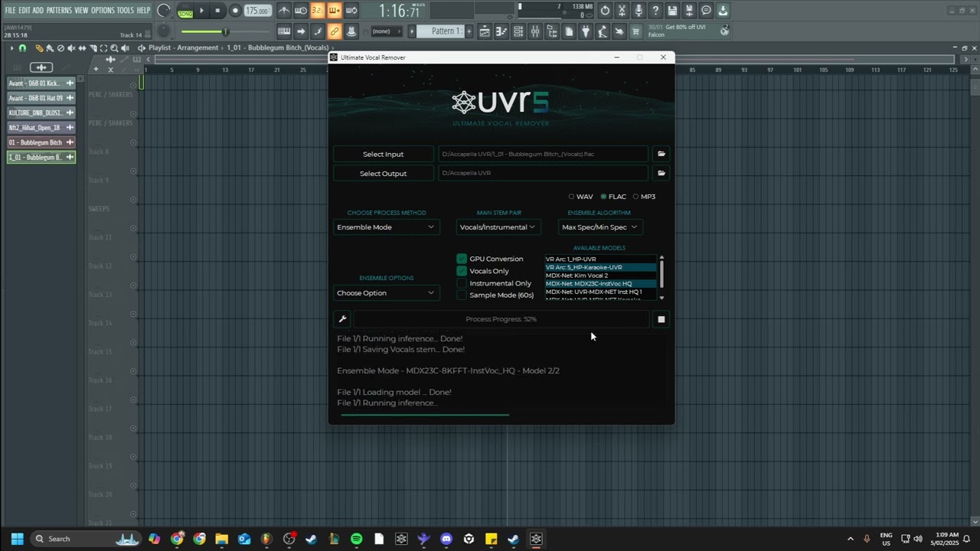Image resolution: width=980 pixels, height=551 pixels.
Task: Open the FL Studio Mixer icon
Action: (535, 31)
